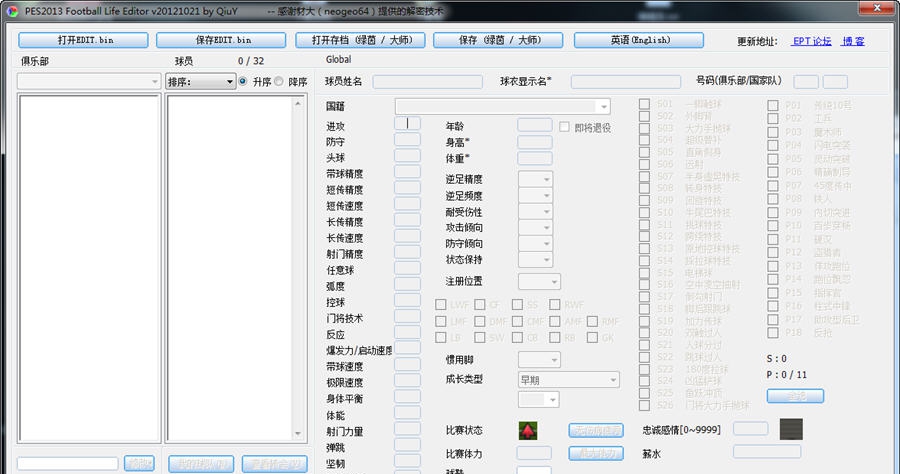The height and width of the screenshot is (474, 900).
Task: Click the 薪水 input field
Action: coord(767,452)
